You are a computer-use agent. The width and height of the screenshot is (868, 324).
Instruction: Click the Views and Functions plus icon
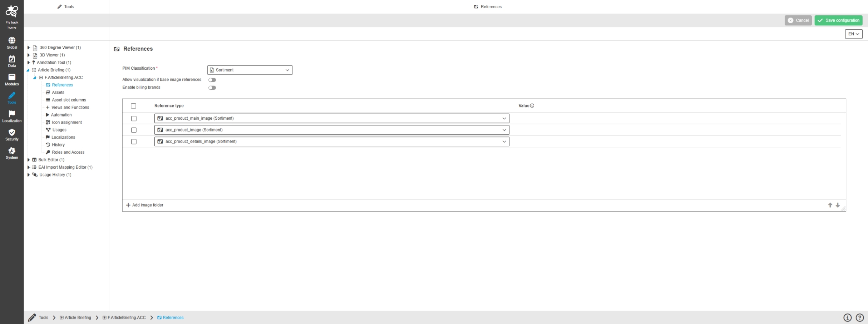pyautogui.click(x=48, y=108)
